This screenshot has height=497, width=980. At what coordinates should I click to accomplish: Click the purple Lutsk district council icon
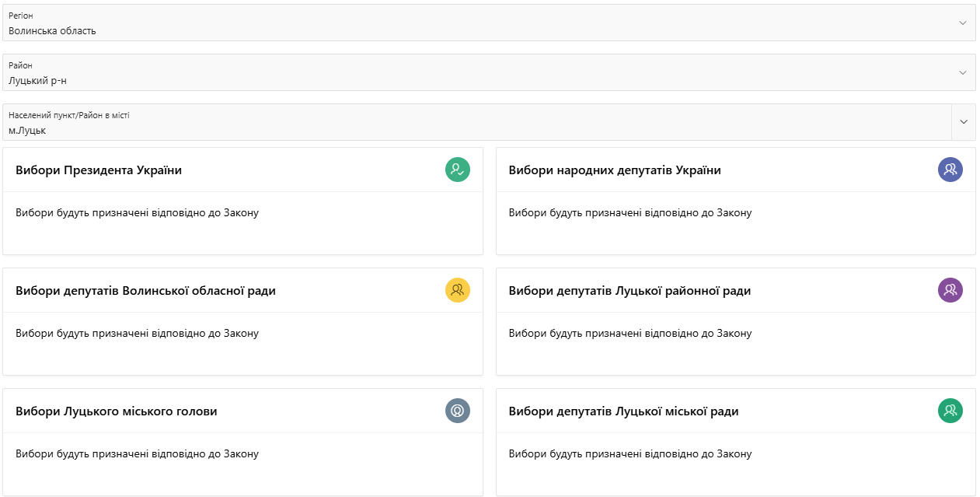[x=950, y=290]
